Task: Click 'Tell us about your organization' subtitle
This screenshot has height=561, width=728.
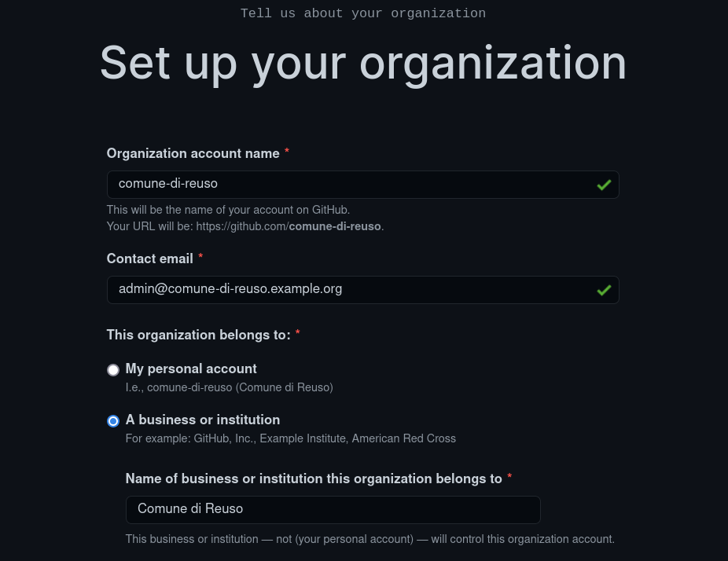Action: (x=363, y=13)
